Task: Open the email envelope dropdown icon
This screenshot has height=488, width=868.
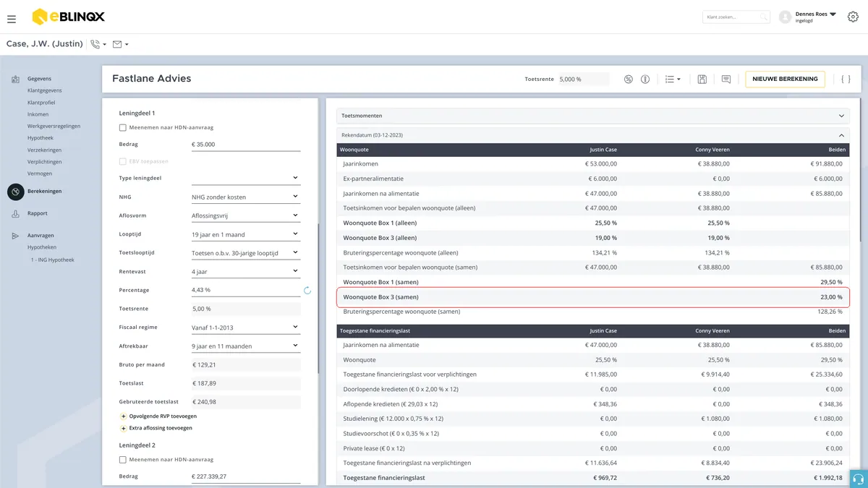Action: [x=121, y=45]
